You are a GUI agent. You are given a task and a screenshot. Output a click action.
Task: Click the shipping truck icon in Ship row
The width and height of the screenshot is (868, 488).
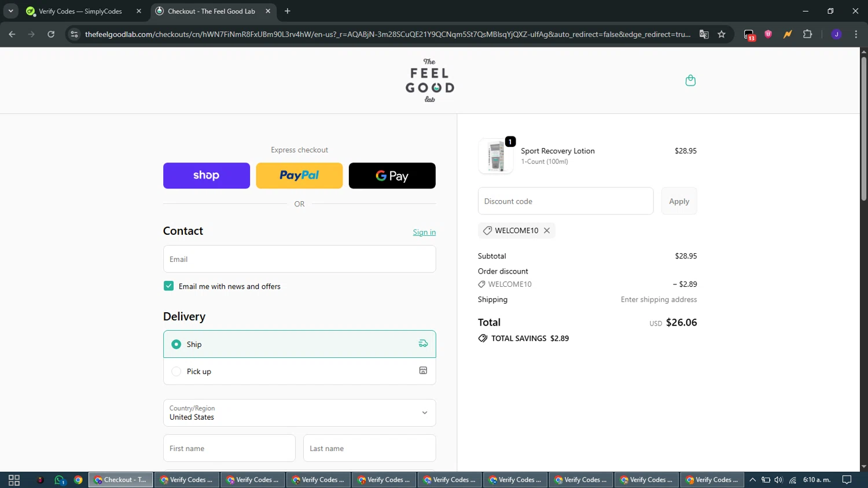point(423,343)
